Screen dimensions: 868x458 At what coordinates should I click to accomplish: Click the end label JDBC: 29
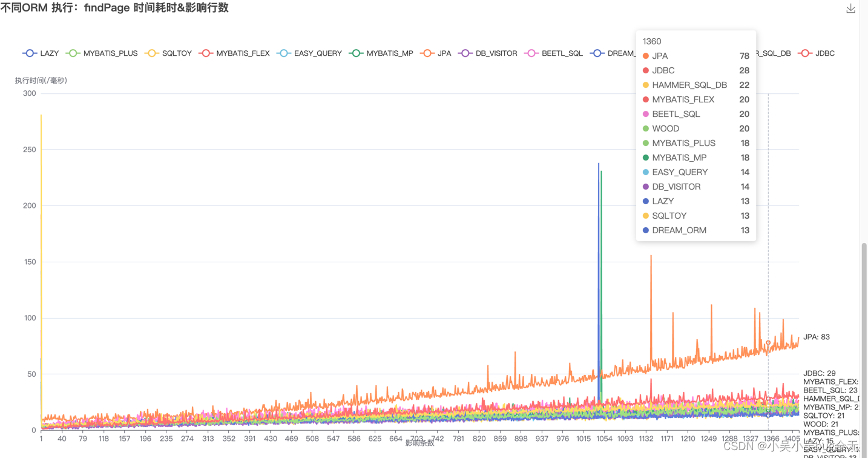(x=820, y=374)
